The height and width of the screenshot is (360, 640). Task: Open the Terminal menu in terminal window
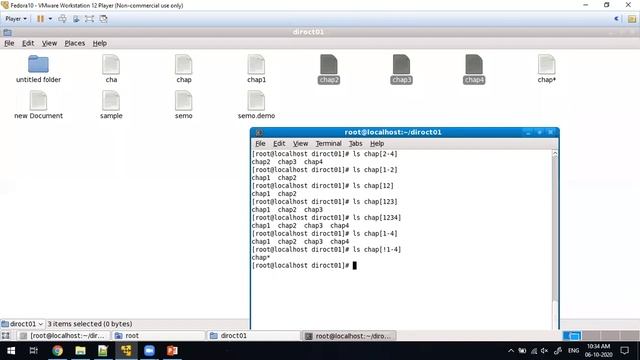[329, 144]
